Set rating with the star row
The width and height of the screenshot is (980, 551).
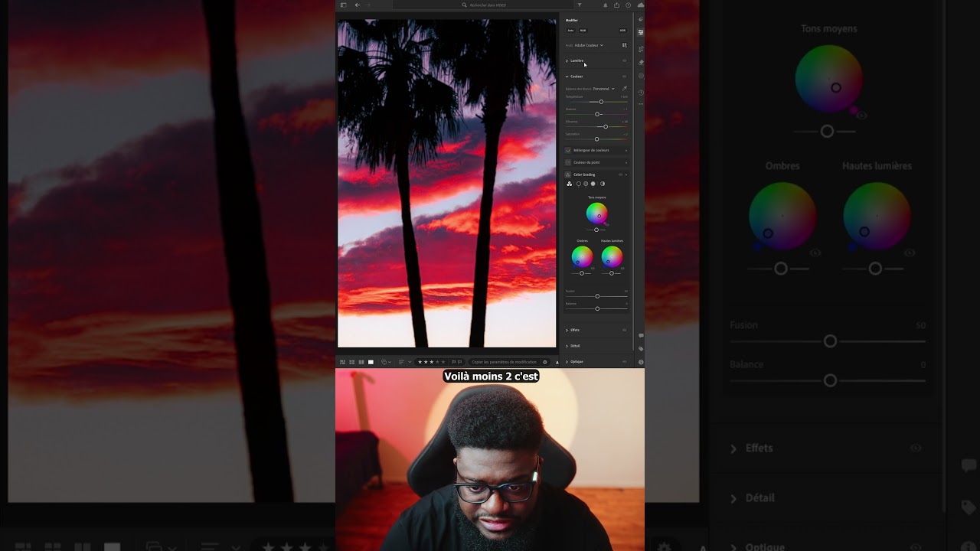coord(431,362)
